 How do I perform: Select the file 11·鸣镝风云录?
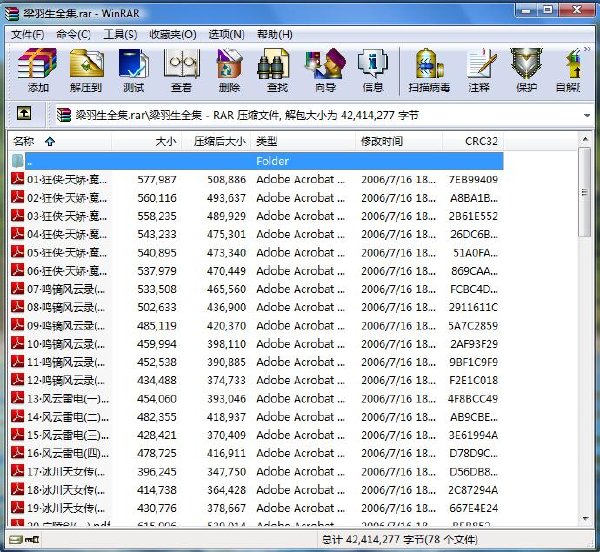[66, 362]
